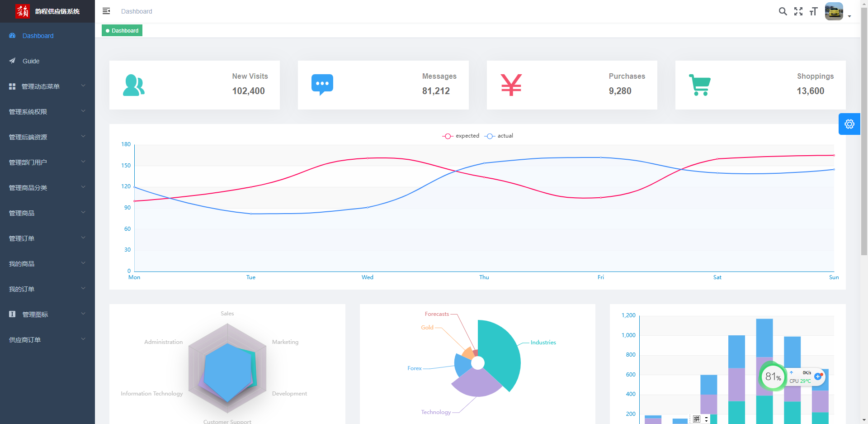This screenshot has width=868, height=424.
Task: Click the 81% memory usage widget
Action: coord(773,376)
